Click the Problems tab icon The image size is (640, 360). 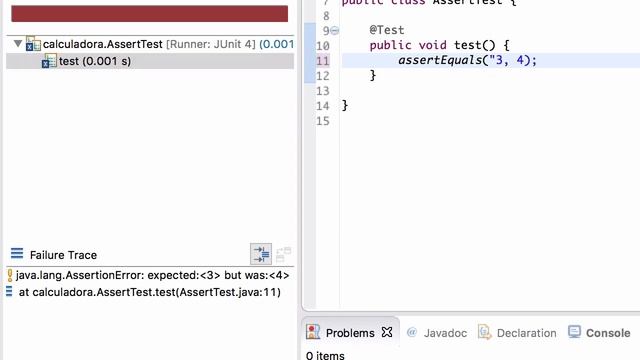(x=313, y=332)
